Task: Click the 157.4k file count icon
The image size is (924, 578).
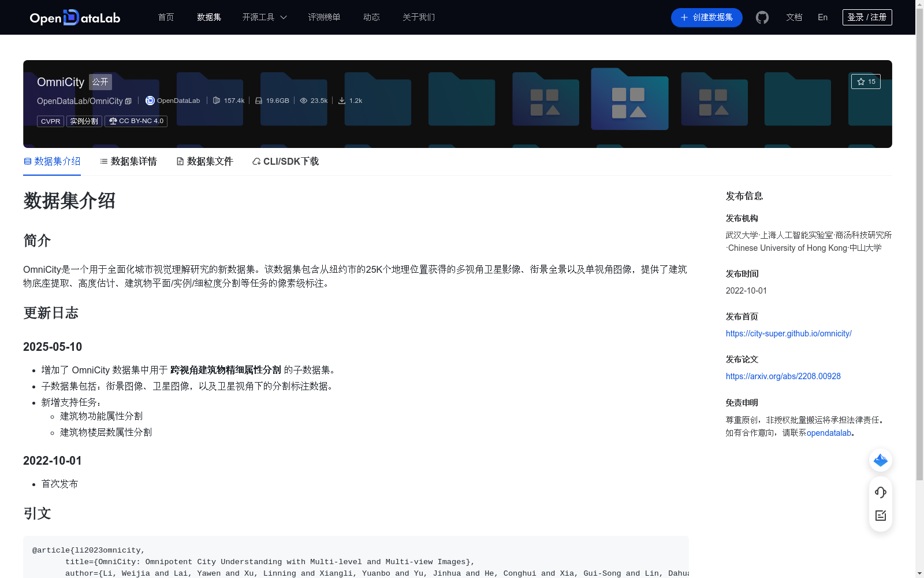Action: tap(217, 101)
